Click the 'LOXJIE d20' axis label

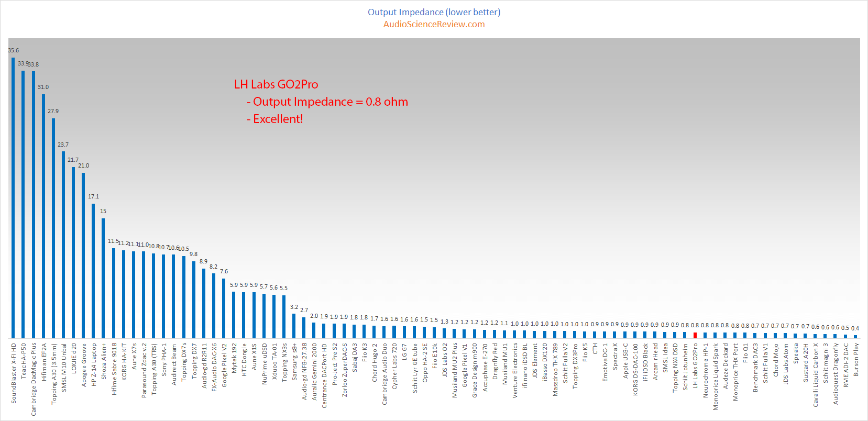click(x=73, y=358)
